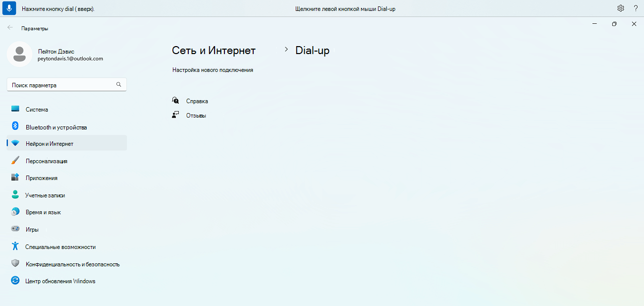Viewport: 644px width, 306px height.
Task: Open Учетные записи settings category
Action: 67,195
